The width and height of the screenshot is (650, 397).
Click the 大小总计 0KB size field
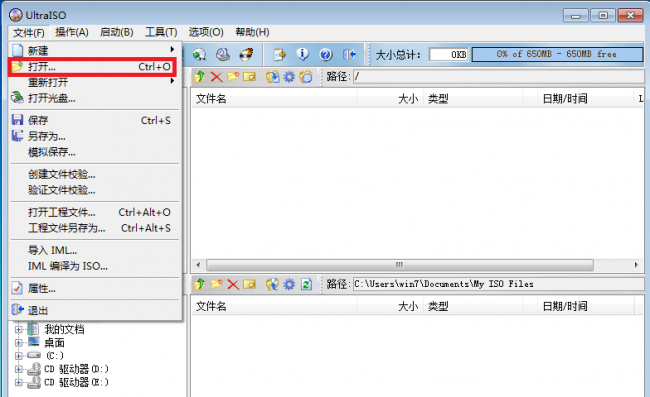click(x=449, y=54)
